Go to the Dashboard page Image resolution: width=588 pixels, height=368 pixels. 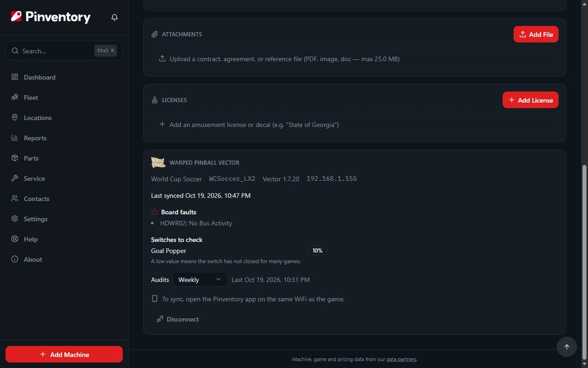pos(64,77)
